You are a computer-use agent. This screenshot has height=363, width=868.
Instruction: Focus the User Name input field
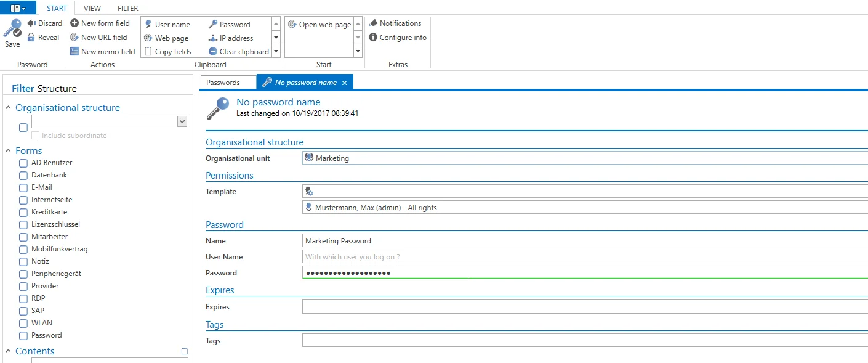[585, 257]
